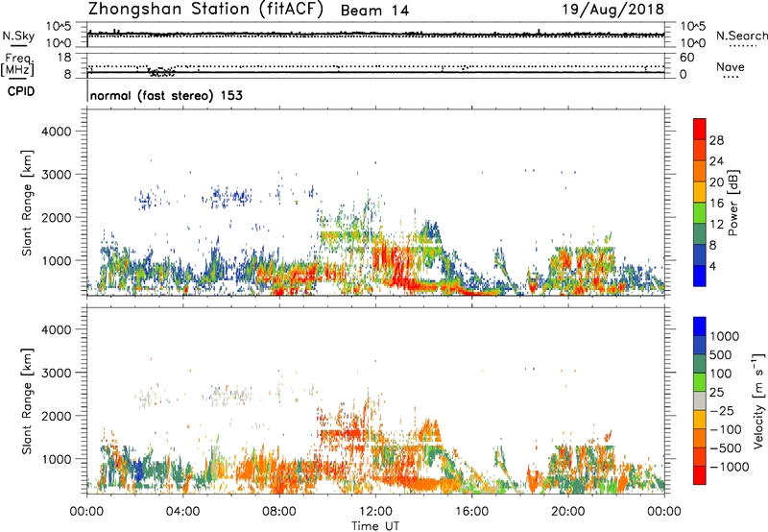Image resolution: width=768 pixels, height=532 pixels.
Task: Click the "20:00" time tick label
Action: point(567,512)
